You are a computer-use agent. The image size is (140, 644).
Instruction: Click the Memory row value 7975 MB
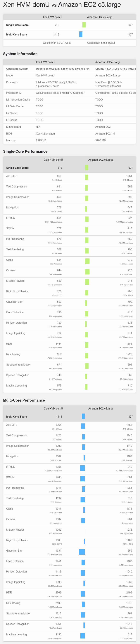pyautogui.click(x=41, y=140)
